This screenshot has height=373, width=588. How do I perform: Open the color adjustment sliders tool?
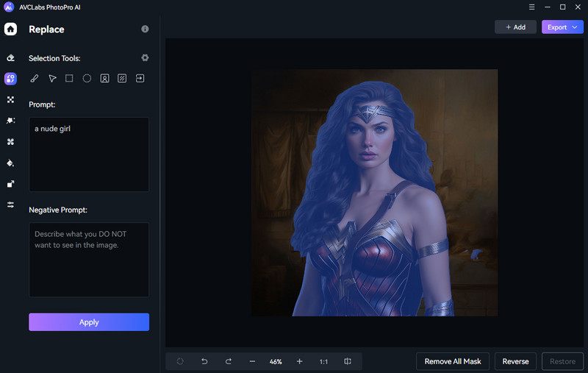pyautogui.click(x=10, y=205)
